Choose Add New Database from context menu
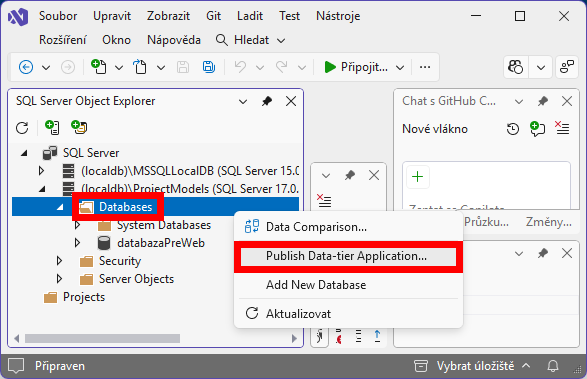587x379 pixels. 348,285
